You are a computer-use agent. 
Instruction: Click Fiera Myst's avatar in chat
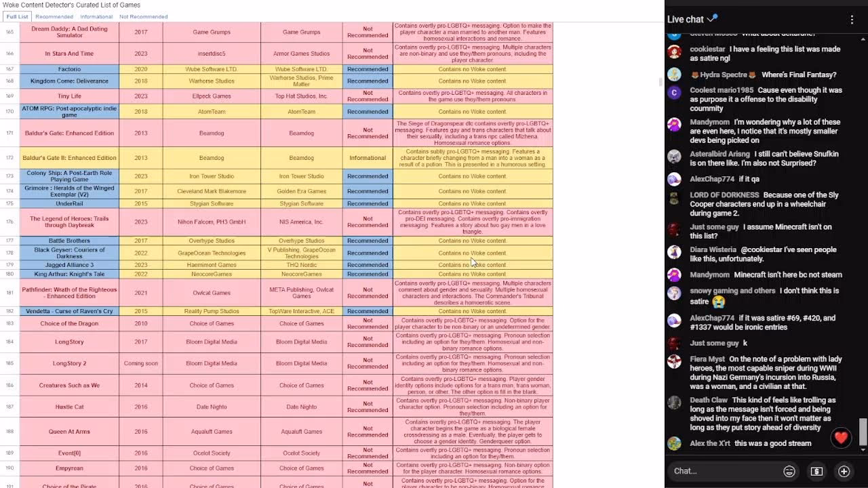[674, 361]
